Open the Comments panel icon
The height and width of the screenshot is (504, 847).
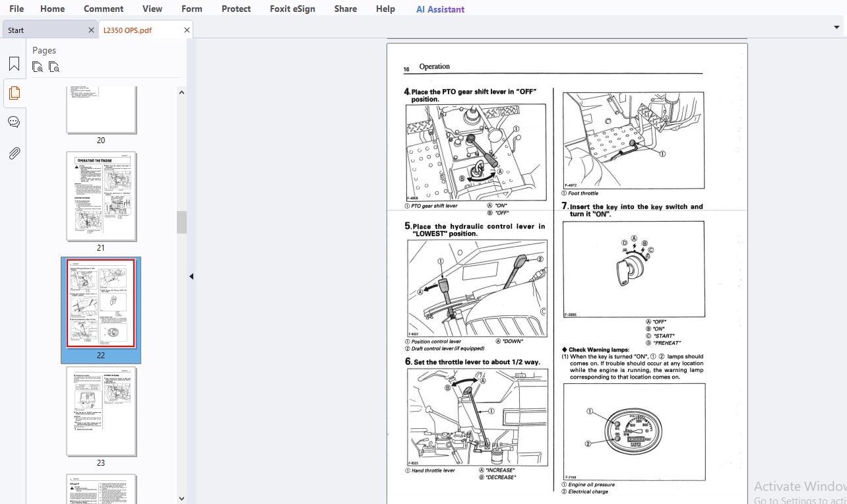coord(14,122)
